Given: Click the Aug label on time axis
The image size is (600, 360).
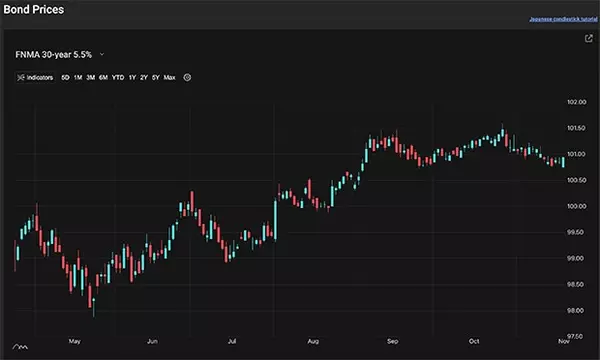Looking at the screenshot, I should [313, 341].
